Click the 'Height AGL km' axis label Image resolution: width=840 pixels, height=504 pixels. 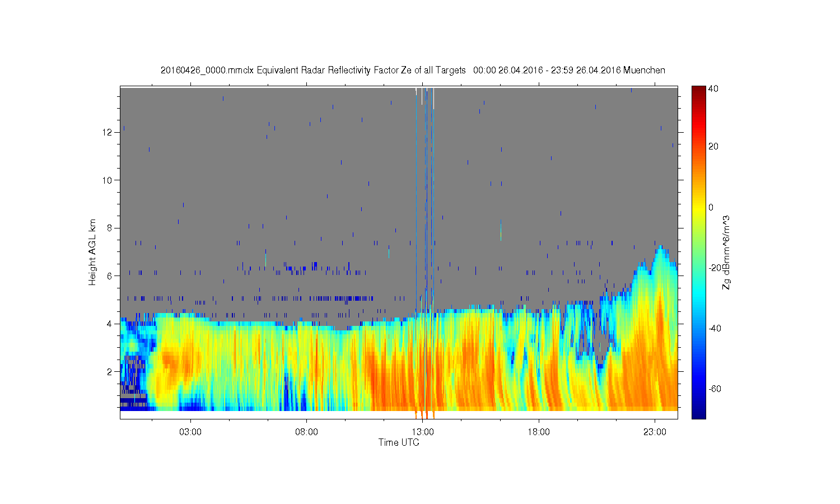[x=92, y=252]
